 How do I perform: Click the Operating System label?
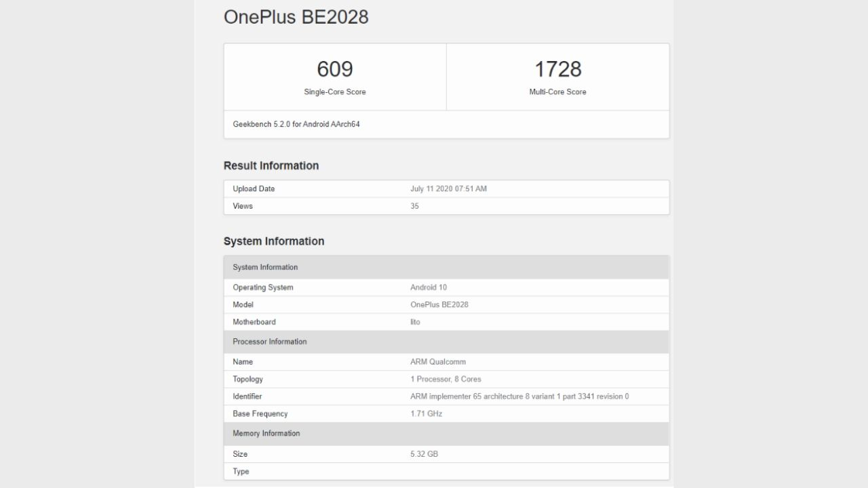[263, 287]
